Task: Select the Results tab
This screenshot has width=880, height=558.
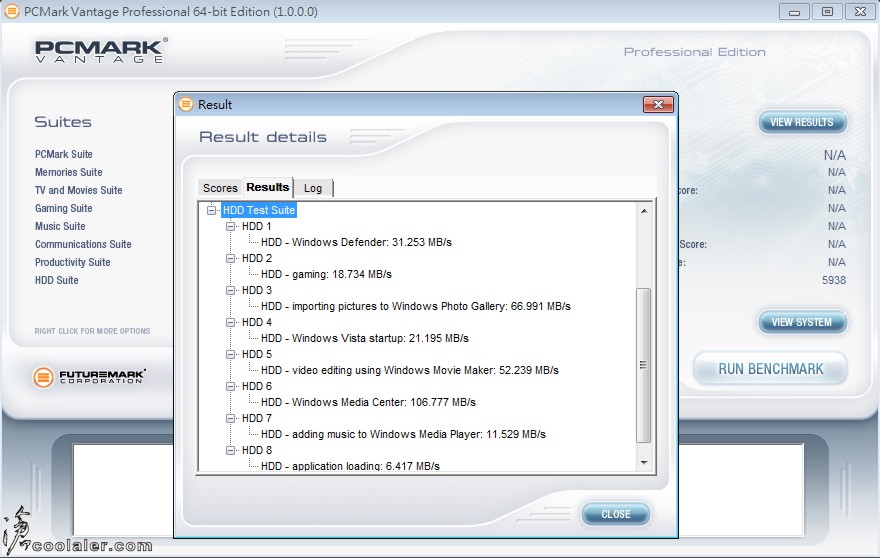Action: (x=268, y=187)
